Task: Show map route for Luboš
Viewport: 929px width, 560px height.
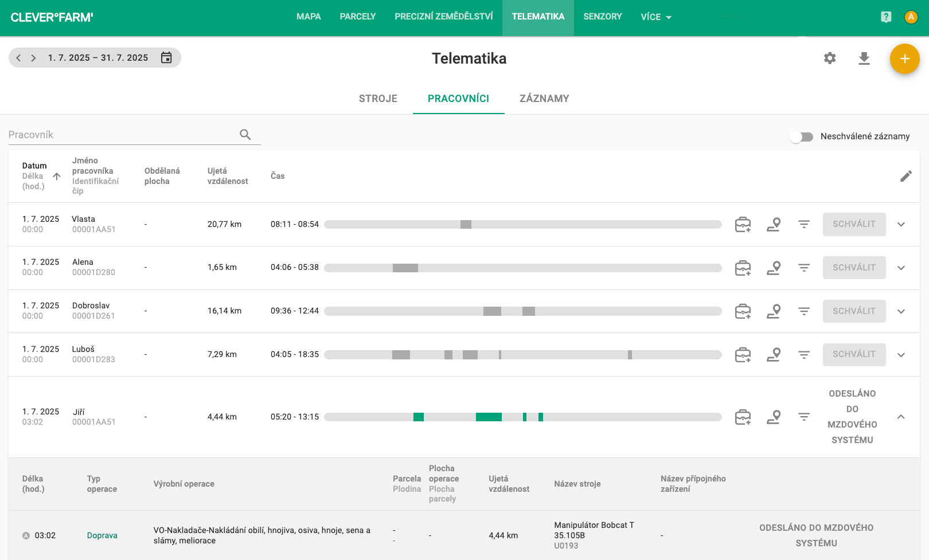Action: 774,355
